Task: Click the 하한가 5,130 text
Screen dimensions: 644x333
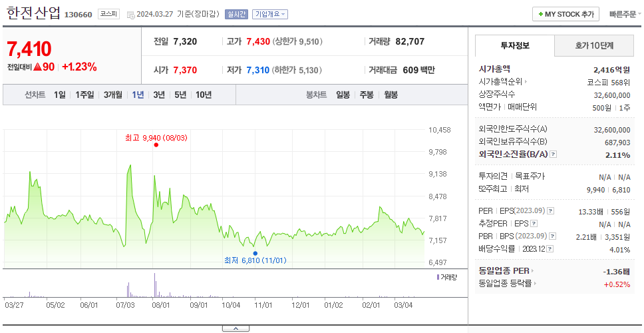Action: click(297, 71)
